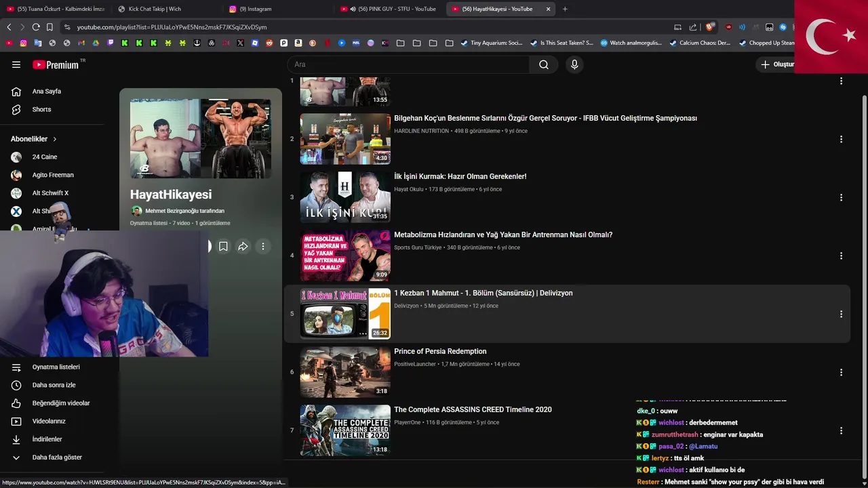868x488 pixels.
Task: Switch to the Instagram tab
Action: 278,9
